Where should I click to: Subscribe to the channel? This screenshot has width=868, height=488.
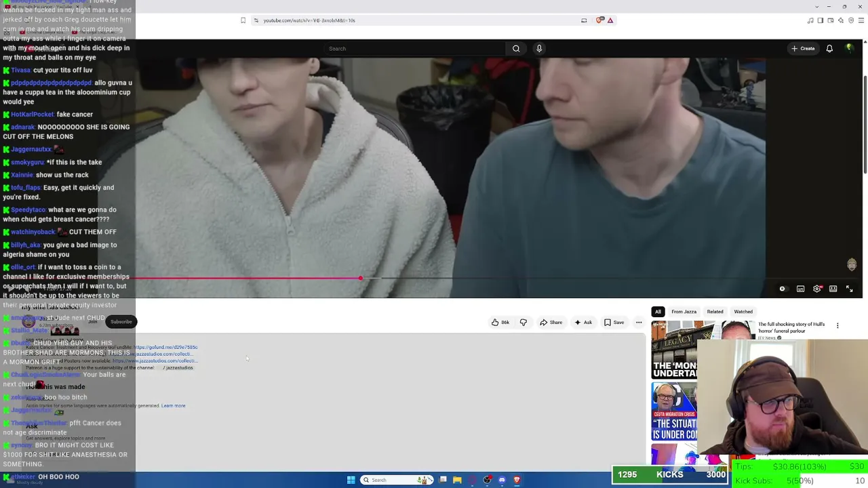coord(121,322)
